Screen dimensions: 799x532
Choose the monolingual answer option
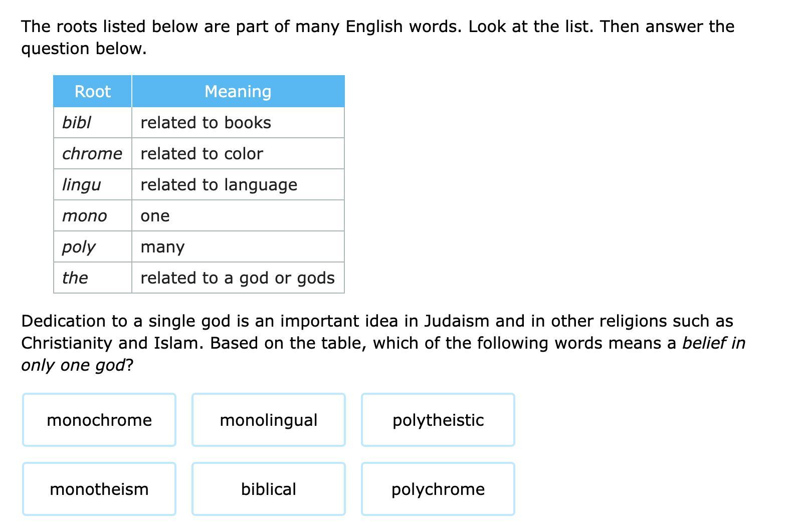pos(269,420)
